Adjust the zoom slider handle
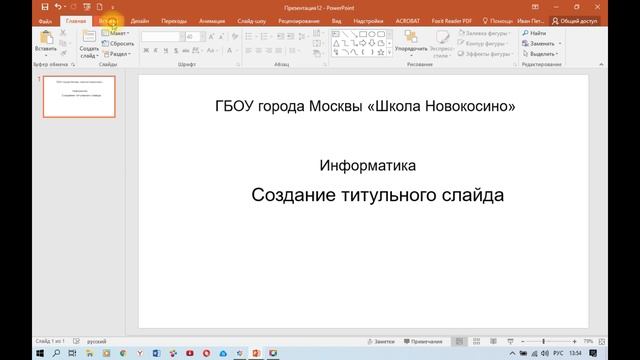This screenshot has width=640, height=360. (x=543, y=341)
